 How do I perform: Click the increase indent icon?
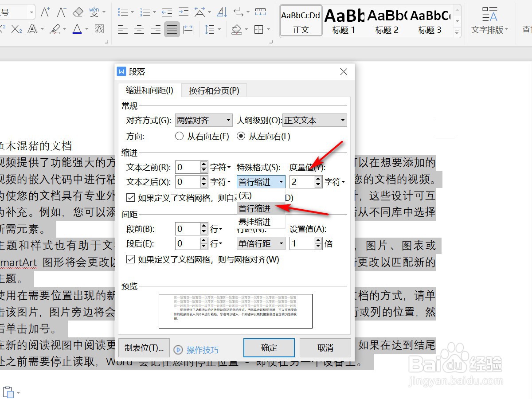coord(183,12)
